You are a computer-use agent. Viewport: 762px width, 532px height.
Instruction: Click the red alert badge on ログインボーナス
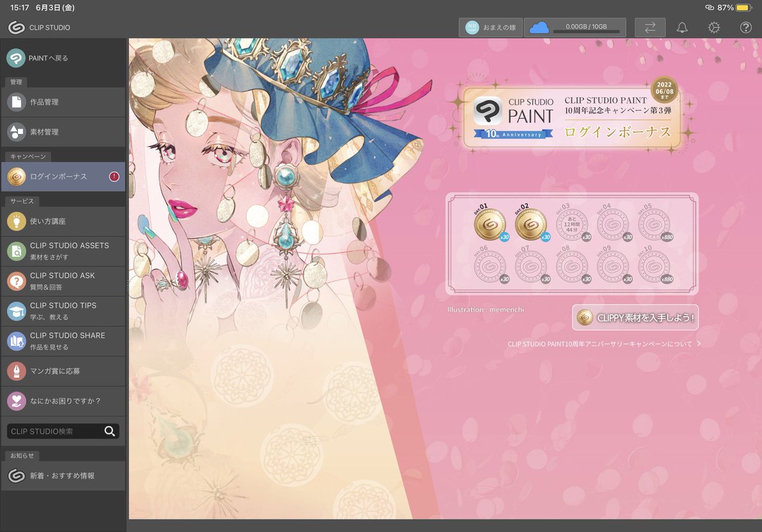pos(114,176)
